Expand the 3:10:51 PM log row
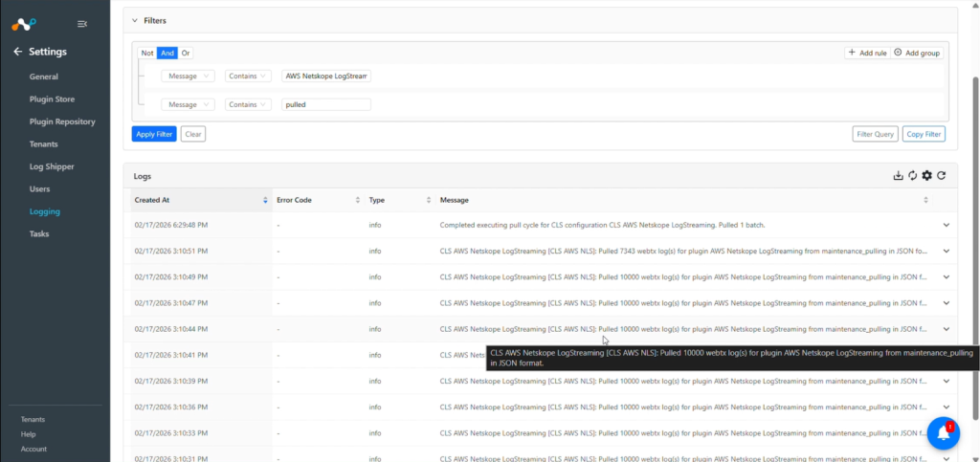The height and width of the screenshot is (462, 980). click(x=947, y=251)
